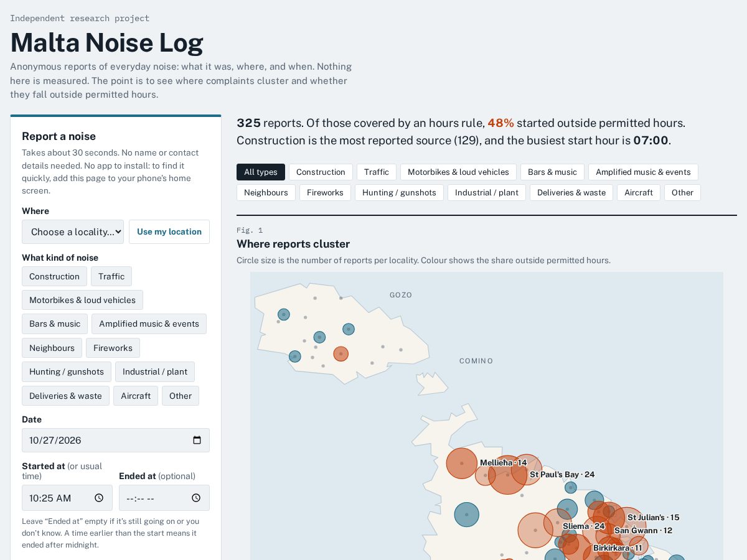This screenshot has width=747, height=560.
Task: Filter by Deliveries & waste above the map
Action: tap(571, 192)
